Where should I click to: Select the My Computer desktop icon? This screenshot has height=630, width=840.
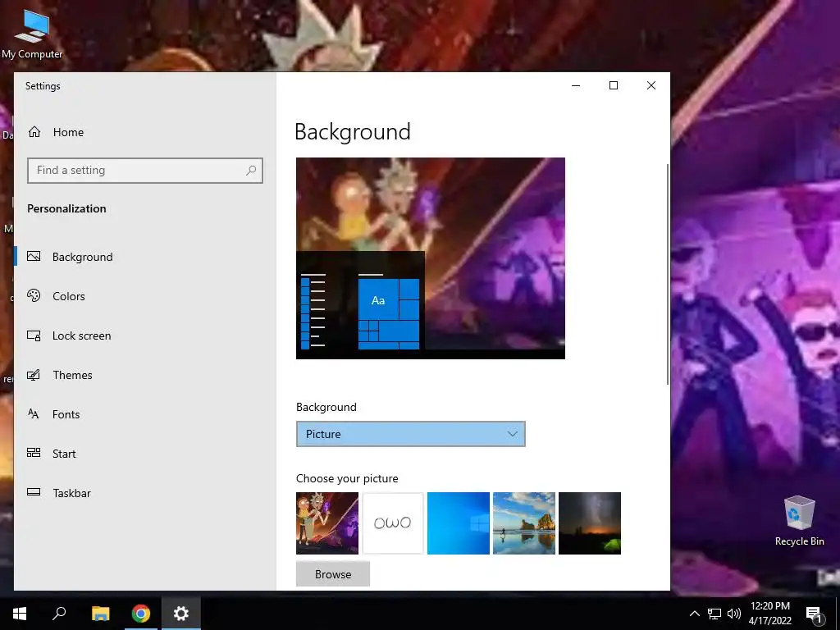[x=32, y=34]
